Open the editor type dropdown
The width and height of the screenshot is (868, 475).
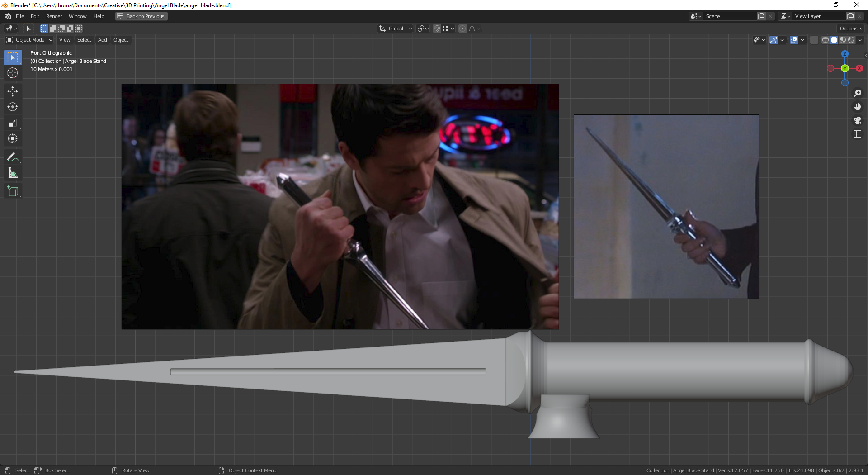(x=11, y=28)
